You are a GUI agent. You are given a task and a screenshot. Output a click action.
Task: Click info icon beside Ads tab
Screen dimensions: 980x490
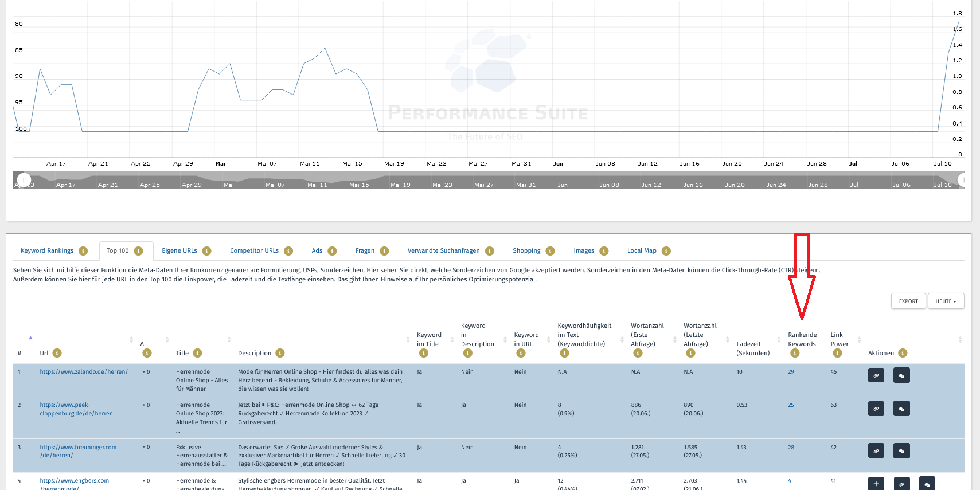[x=332, y=251]
